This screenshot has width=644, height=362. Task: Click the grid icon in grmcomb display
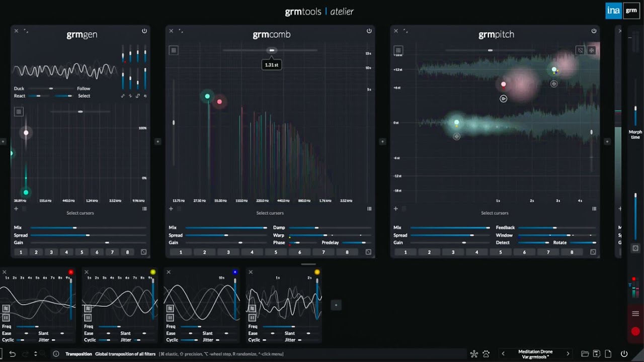174,50
